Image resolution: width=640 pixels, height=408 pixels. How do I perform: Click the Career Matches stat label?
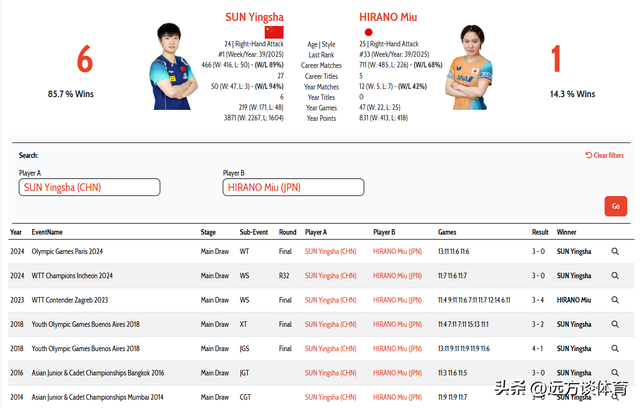(321, 65)
